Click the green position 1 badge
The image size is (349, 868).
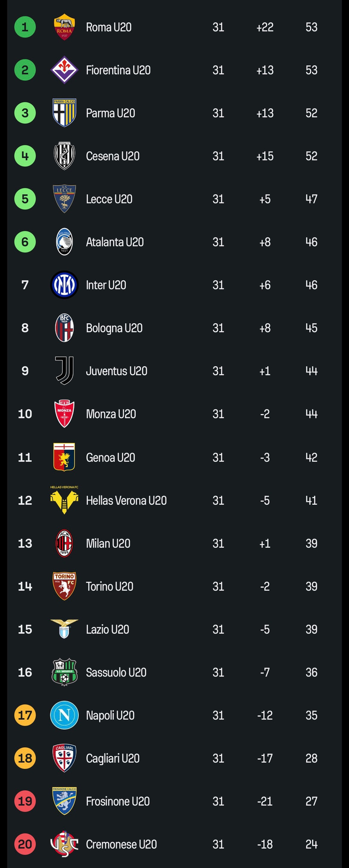coord(25,27)
